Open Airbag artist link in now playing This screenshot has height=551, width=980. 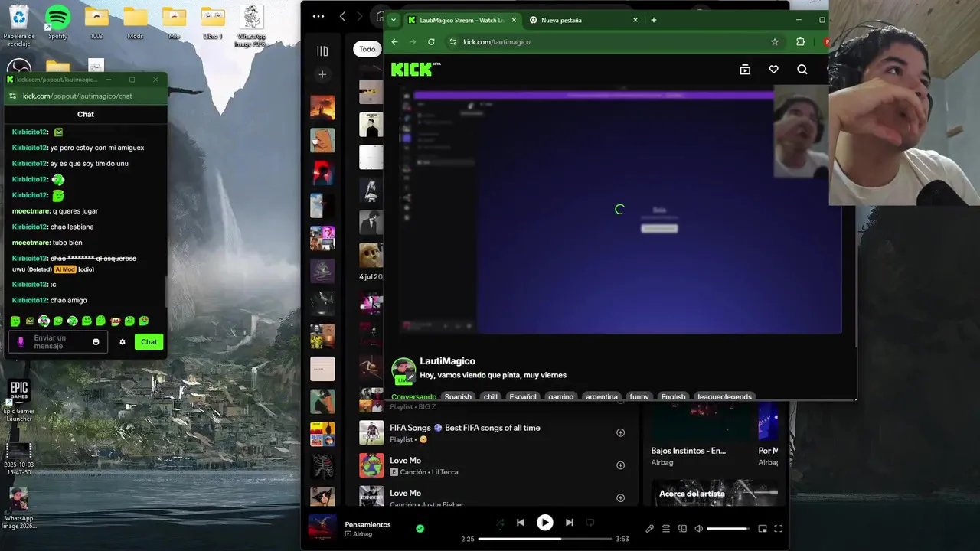coord(362,534)
